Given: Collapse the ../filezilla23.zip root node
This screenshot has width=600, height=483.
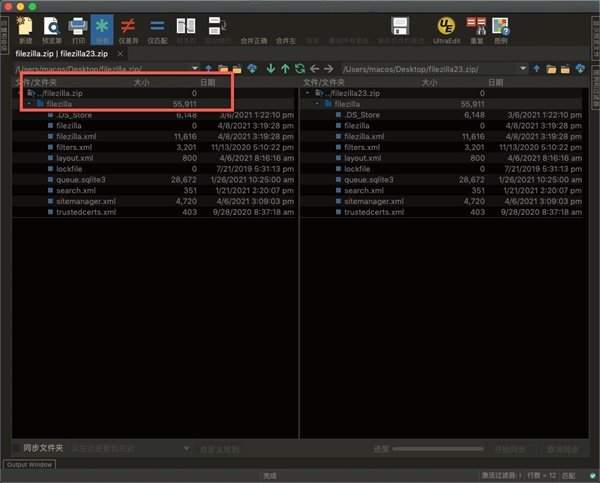Looking at the screenshot, I should pyautogui.click(x=307, y=93).
